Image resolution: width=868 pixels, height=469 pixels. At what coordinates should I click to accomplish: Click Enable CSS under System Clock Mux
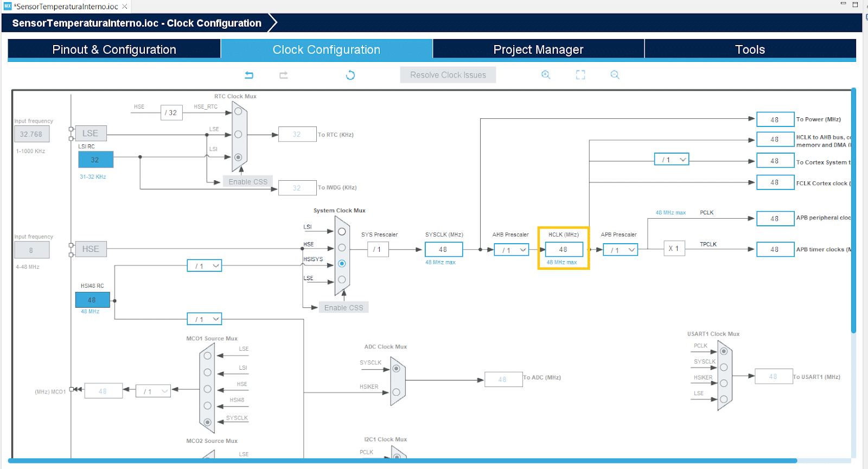tap(343, 308)
